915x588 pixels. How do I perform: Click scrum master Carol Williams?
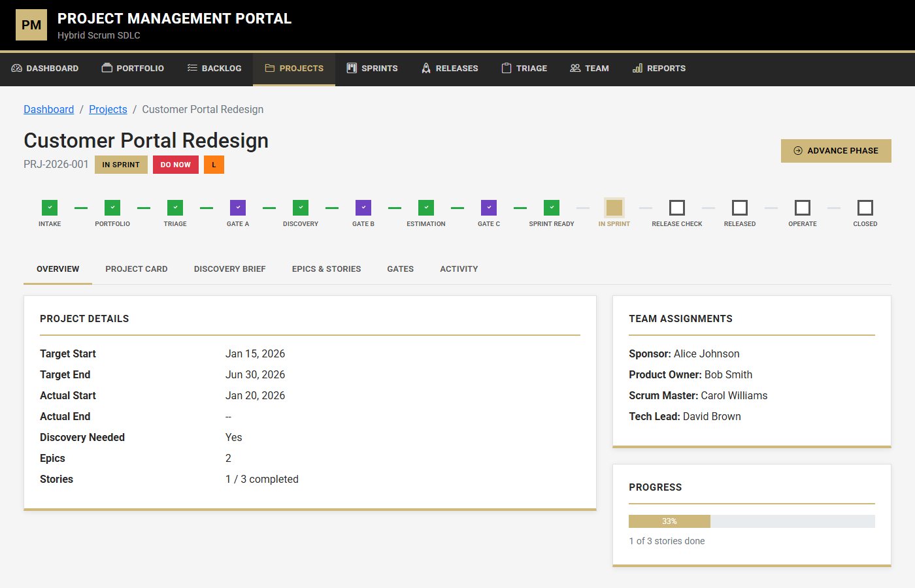[x=735, y=395]
